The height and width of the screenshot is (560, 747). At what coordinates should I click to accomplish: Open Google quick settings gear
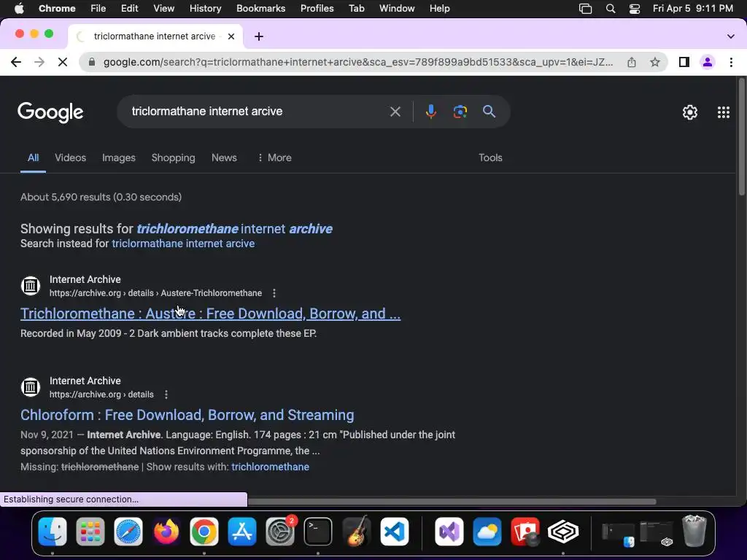coord(690,112)
